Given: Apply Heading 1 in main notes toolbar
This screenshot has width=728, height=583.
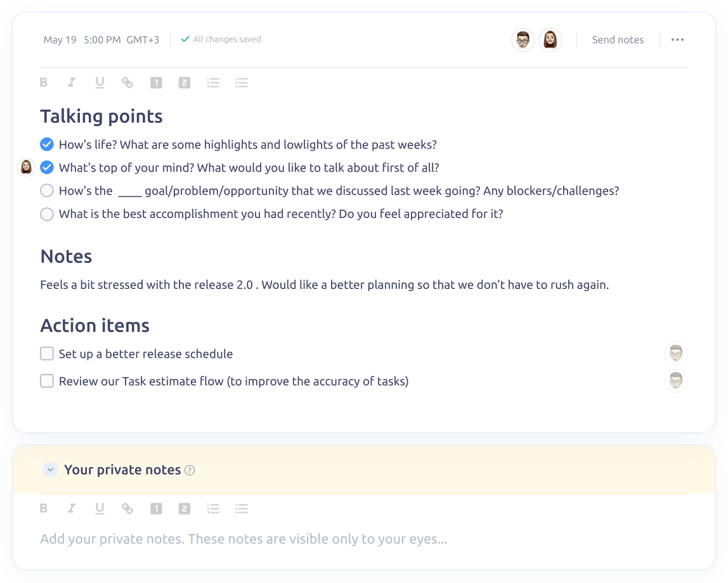Looking at the screenshot, I should (x=156, y=83).
